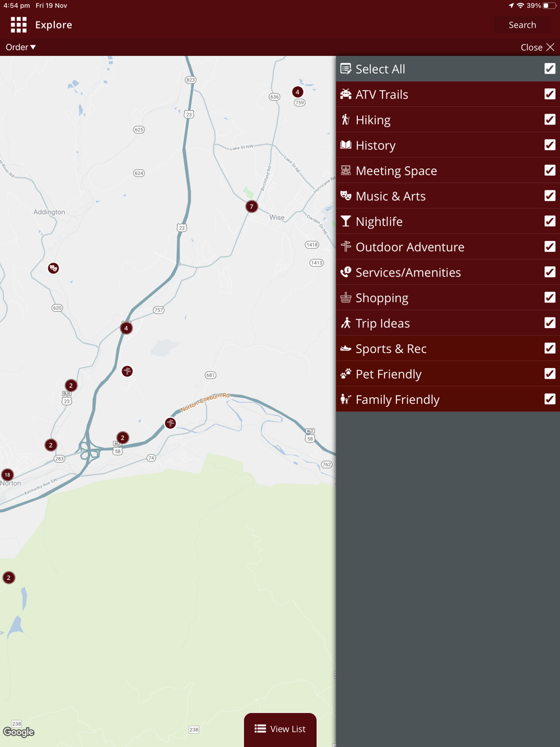Uncheck the Trip Ideas checkbox
The height and width of the screenshot is (747, 560).
(x=550, y=323)
